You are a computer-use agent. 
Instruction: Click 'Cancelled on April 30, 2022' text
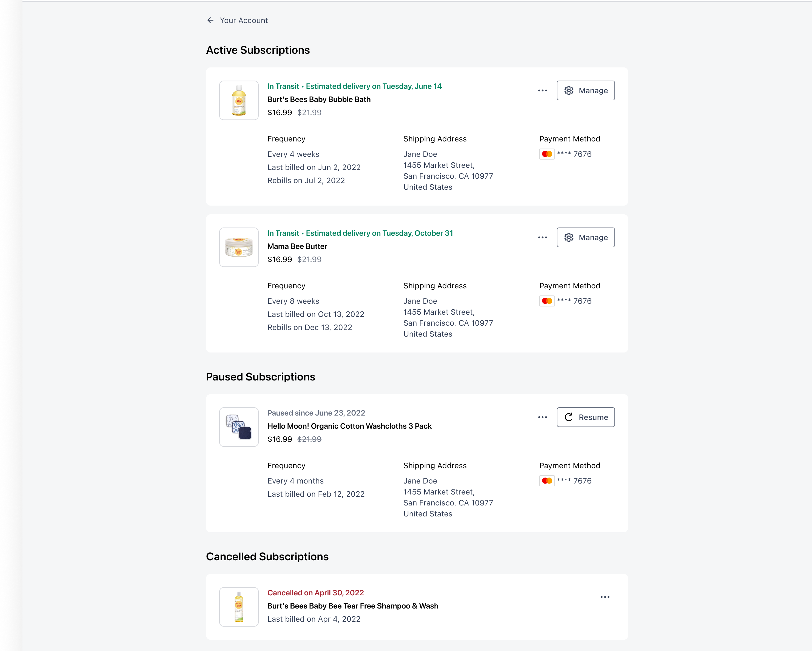316,593
